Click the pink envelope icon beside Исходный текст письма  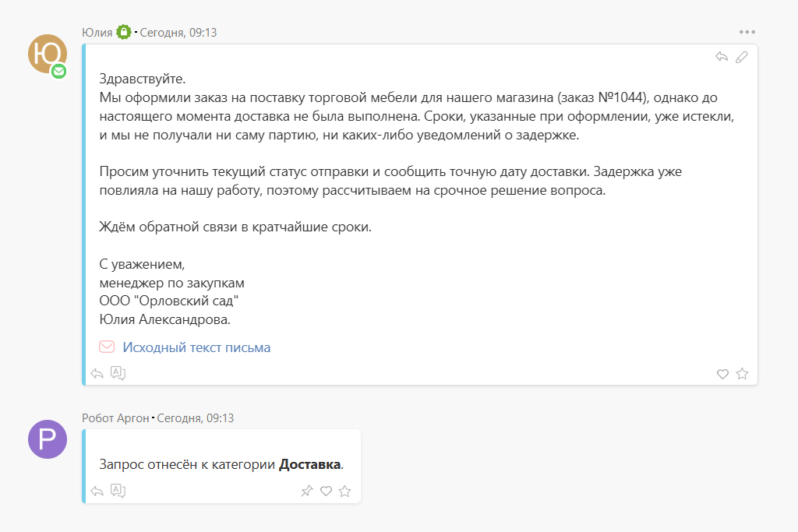(x=107, y=347)
